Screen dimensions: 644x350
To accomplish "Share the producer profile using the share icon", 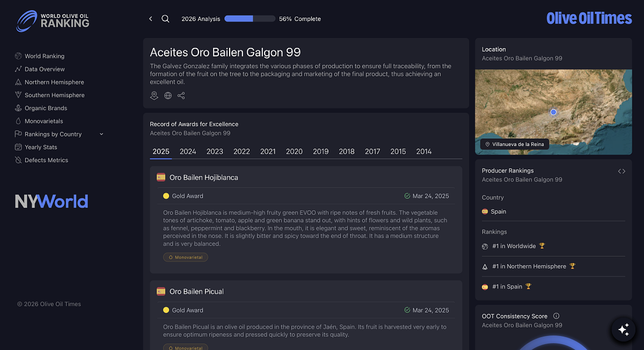I will tap(181, 95).
